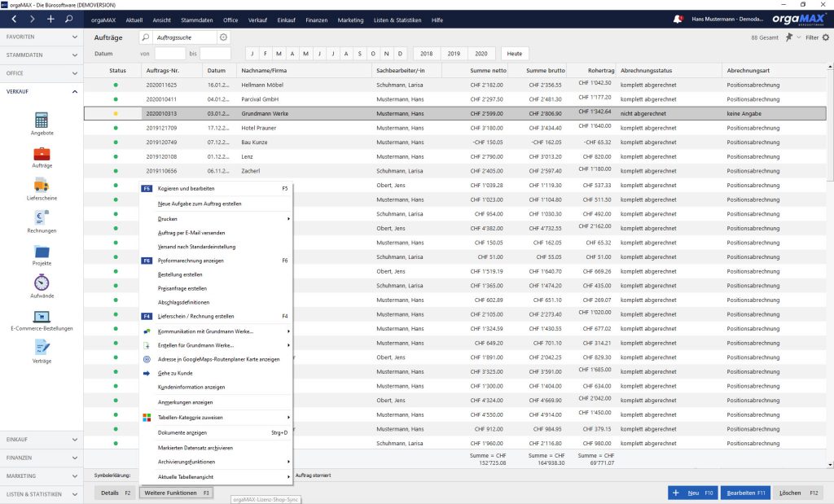Click the Löschen F12 button
This screenshot has width=834, height=504.
pyautogui.click(x=798, y=493)
